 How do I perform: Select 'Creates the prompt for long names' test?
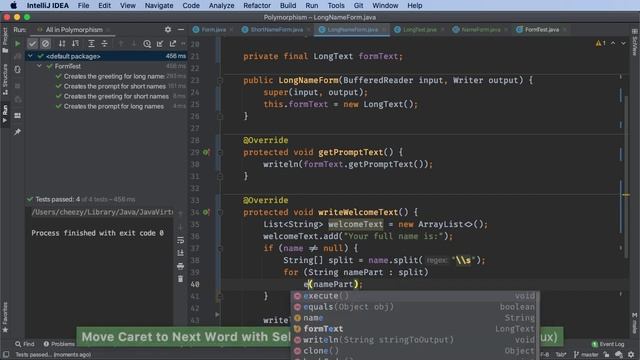[x=113, y=106]
